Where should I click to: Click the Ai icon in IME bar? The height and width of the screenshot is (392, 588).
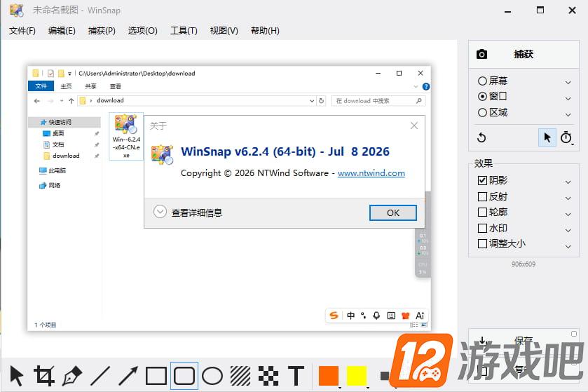click(x=420, y=316)
